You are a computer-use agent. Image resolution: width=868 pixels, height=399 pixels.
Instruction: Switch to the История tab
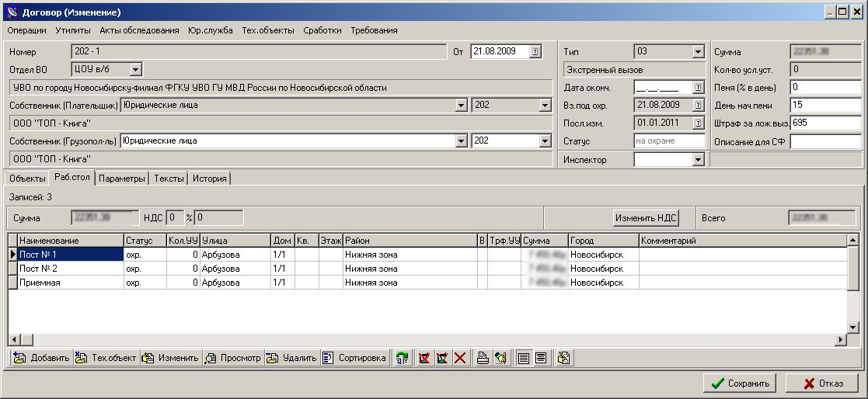[x=209, y=179]
